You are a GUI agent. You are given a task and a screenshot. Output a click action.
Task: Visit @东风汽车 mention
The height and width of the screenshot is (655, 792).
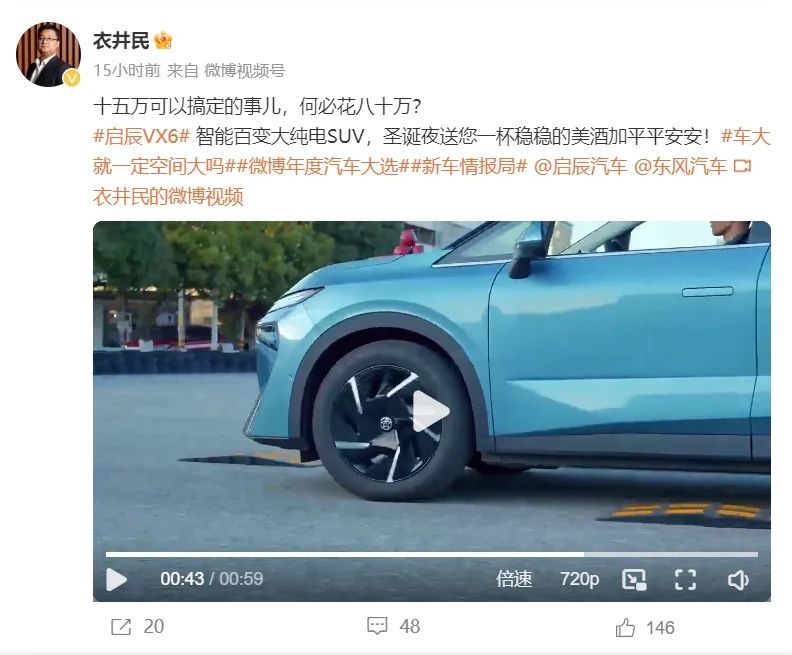coord(680,166)
